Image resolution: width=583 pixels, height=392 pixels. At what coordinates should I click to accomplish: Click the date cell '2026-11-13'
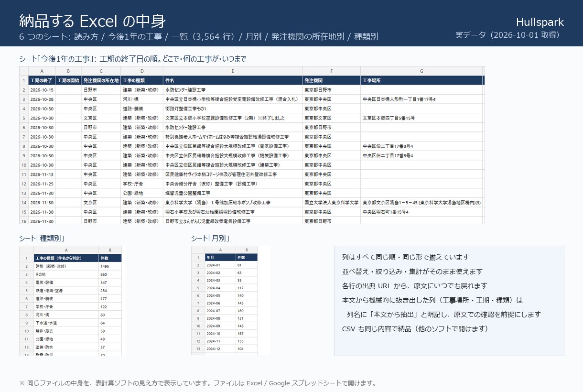click(x=42, y=174)
